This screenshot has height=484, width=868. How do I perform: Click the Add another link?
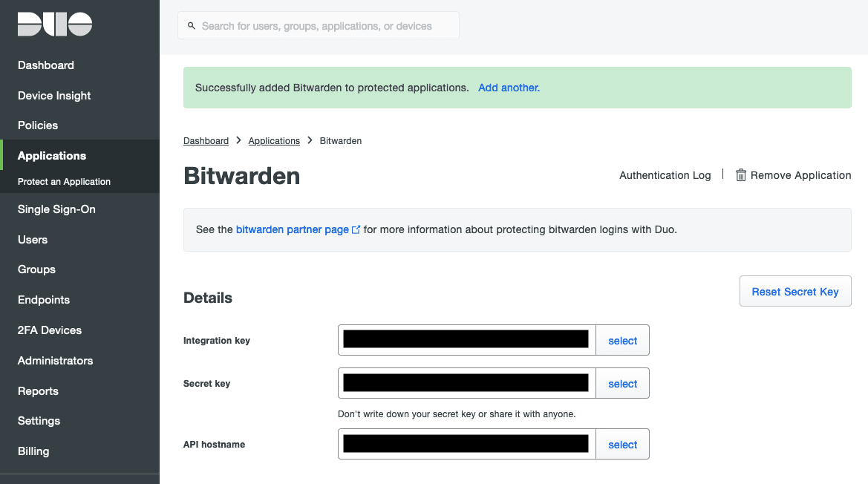[x=509, y=88]
